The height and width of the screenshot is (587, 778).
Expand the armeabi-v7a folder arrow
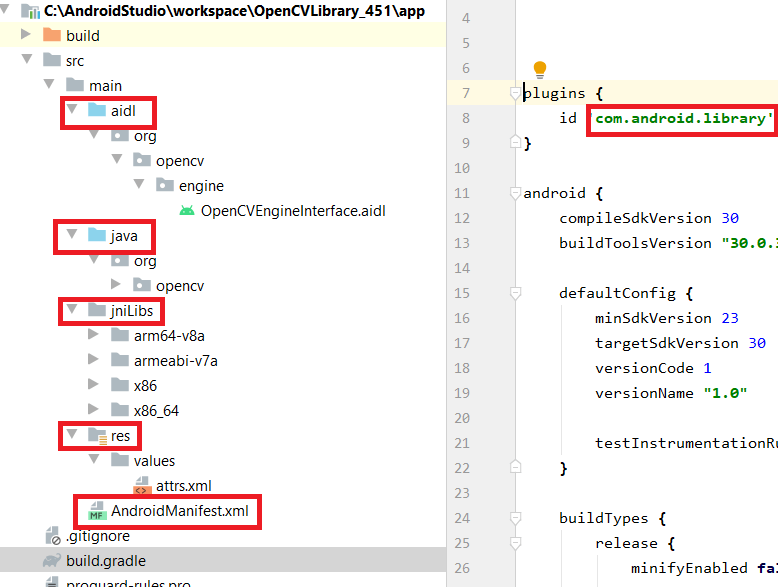click(93, 359)
